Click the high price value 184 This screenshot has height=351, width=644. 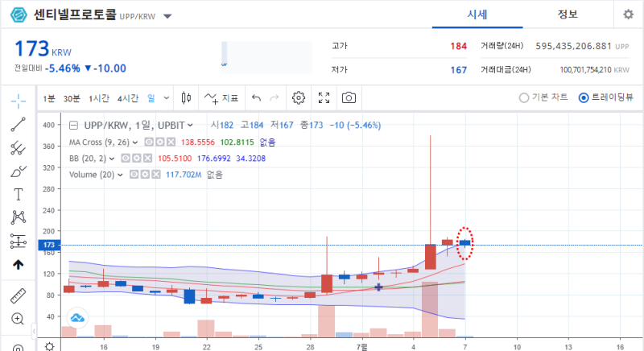click(458, 47)
